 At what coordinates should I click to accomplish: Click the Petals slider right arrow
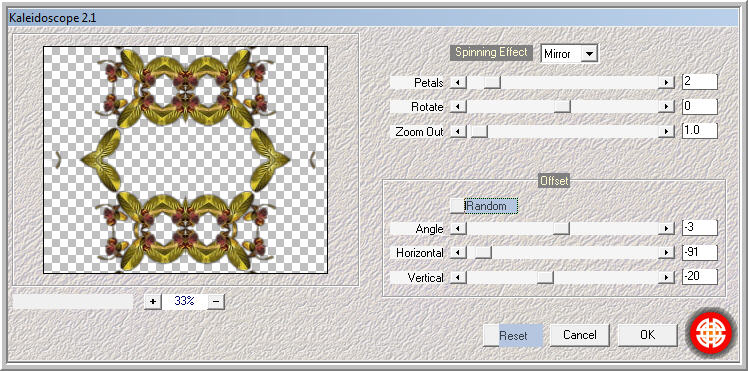[666, 82]
